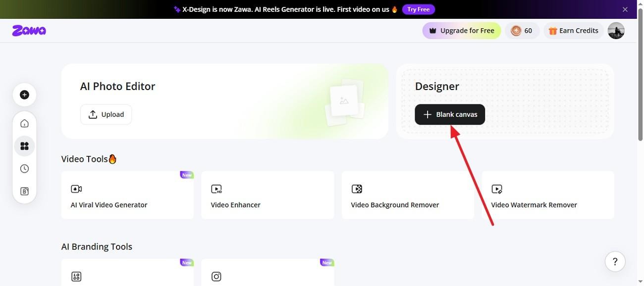The width and height of the screenshot is (644, 286).
Task: Click the Video Enhancer HD icon
Action: point(216,189)
